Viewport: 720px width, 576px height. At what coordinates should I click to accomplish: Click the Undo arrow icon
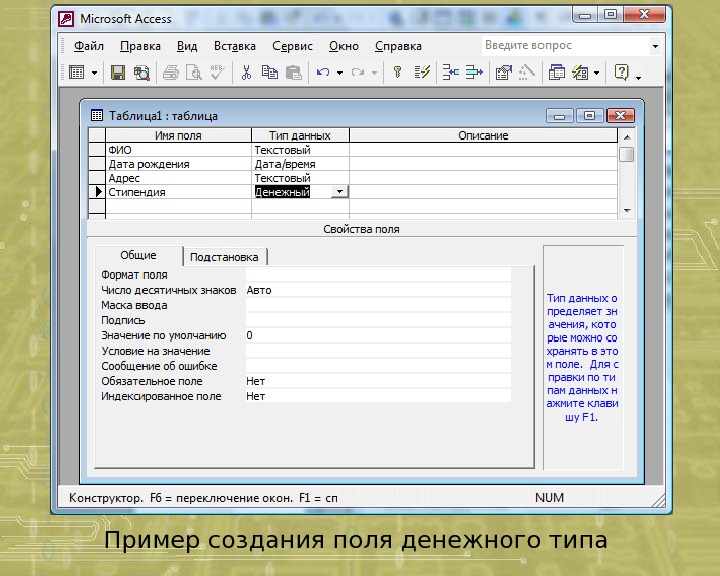tap(323, 73)
